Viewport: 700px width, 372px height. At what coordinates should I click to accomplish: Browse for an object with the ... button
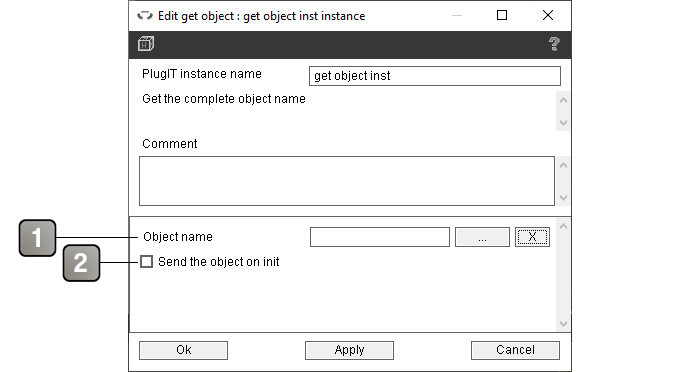482,237
